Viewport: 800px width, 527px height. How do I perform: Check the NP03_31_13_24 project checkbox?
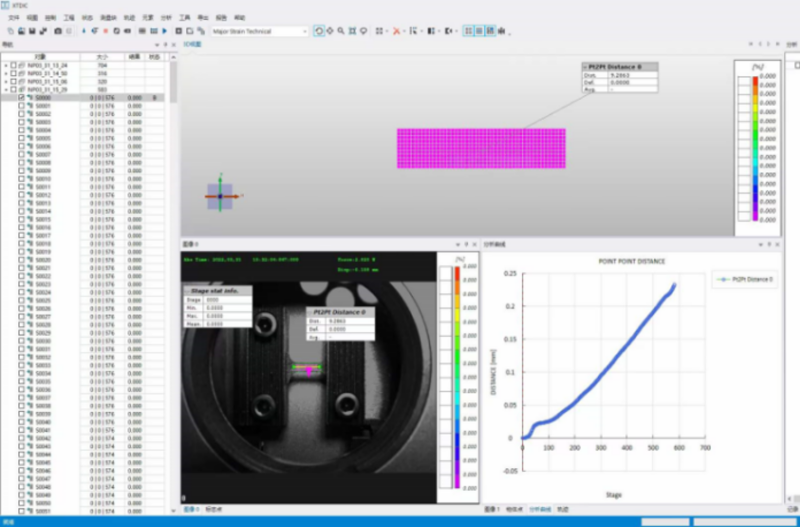point(13,65)
